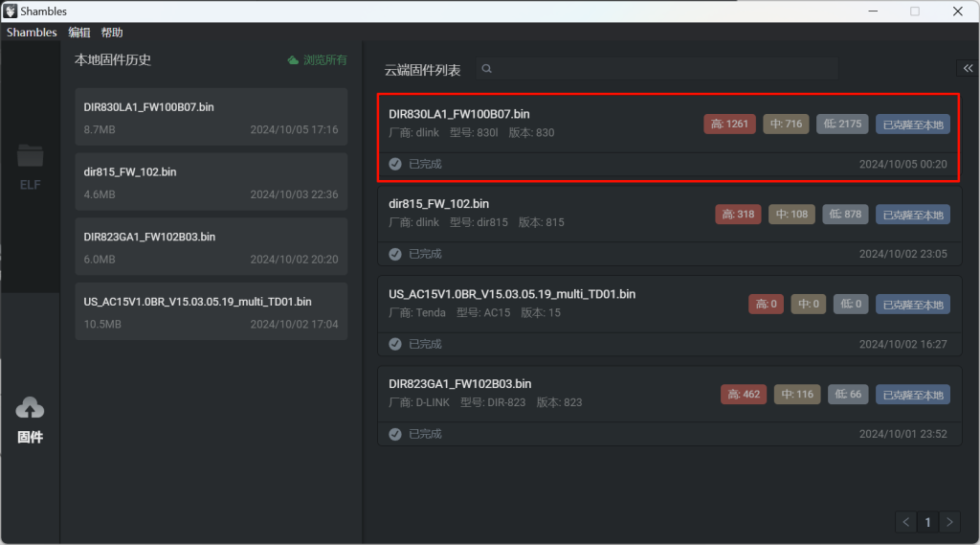The width and height of the screenshot is (980, 545).
Task: Click the search magnifier icon in cloud list
Action: [487, 69]
